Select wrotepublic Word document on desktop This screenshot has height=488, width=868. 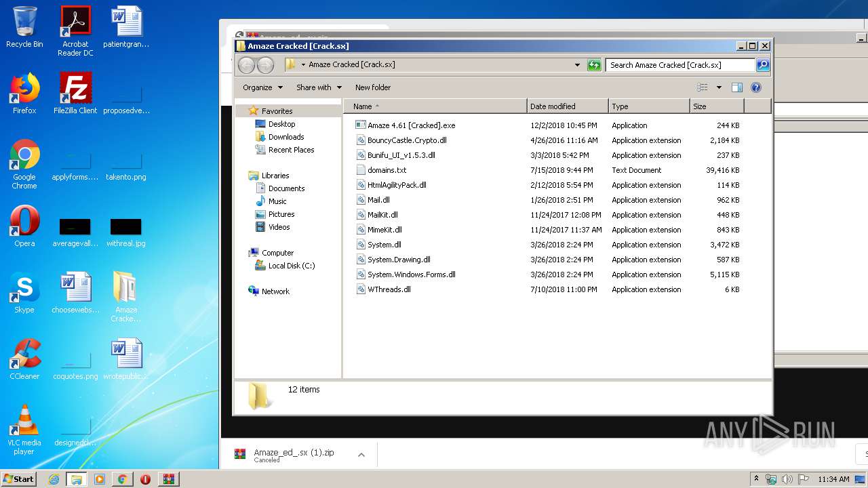(126, 359)
